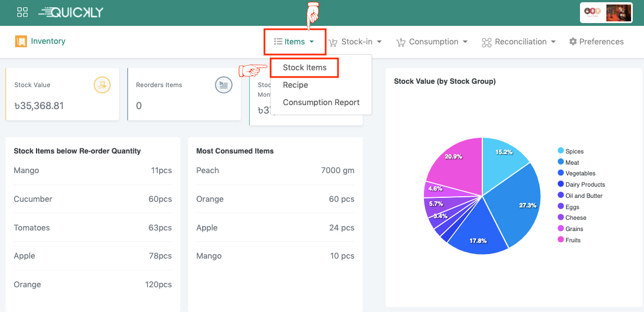Open the apps grid icon
This screenshot has height=312, width=644.
pyautogui.click(x=22, y=12)
